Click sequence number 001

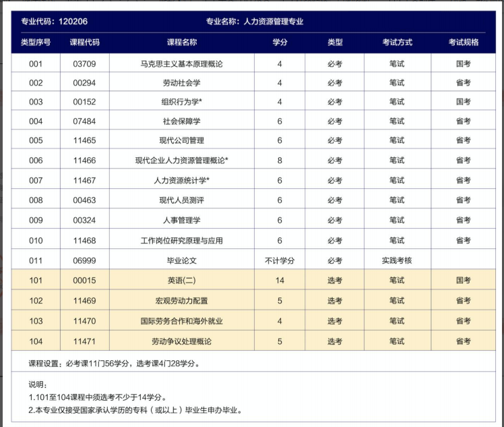pos(36,64)
